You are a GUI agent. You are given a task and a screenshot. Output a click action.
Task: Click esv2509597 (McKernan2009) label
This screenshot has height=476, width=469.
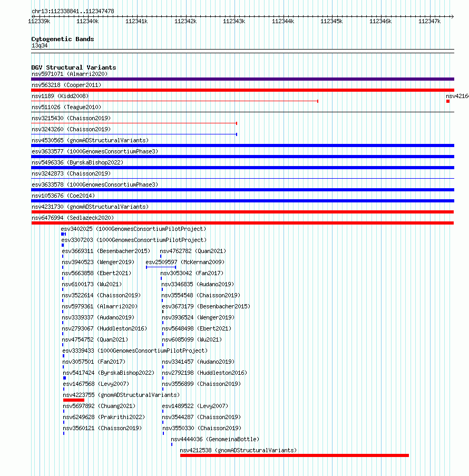point(185,263)
